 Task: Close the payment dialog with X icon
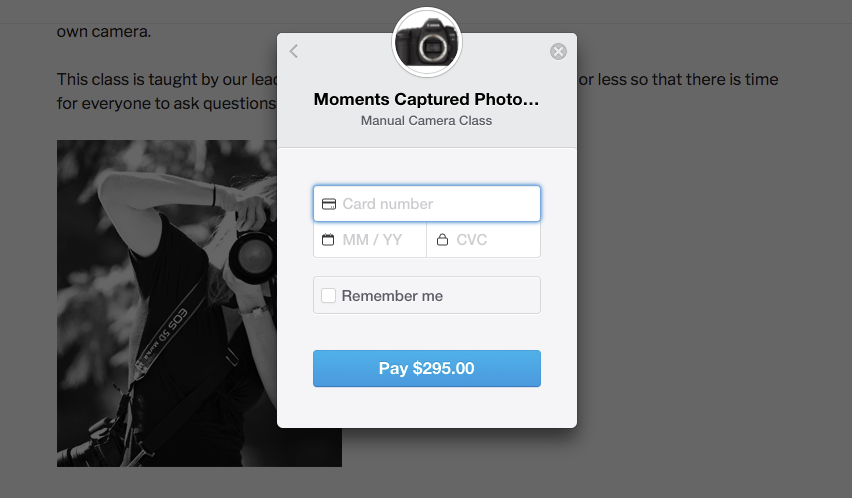tap(558, 52)
